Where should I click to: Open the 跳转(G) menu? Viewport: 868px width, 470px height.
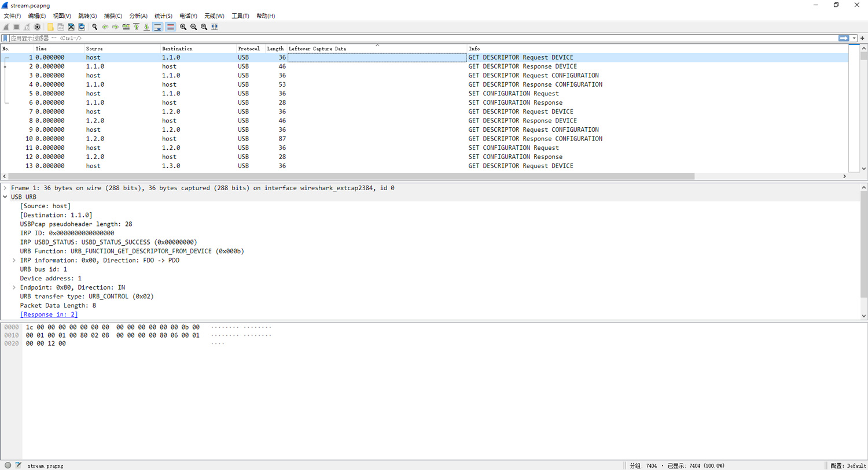click(87, 16)
